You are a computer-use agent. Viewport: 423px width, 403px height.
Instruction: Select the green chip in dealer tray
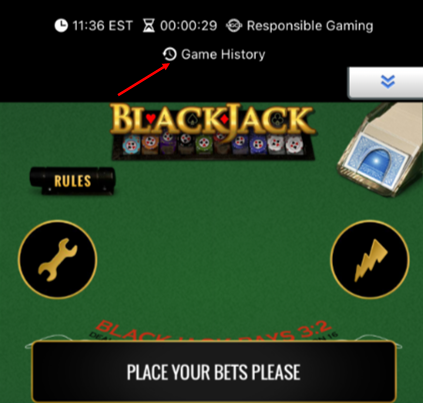click(x=204, y=145)
